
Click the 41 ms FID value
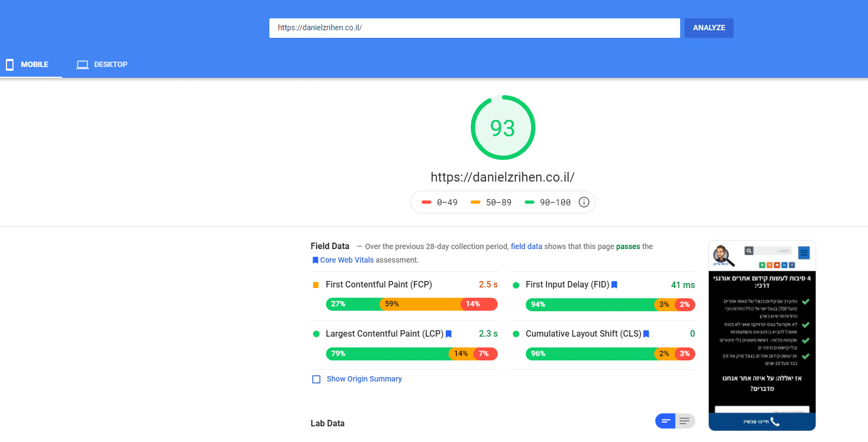[x=683, y=285]
